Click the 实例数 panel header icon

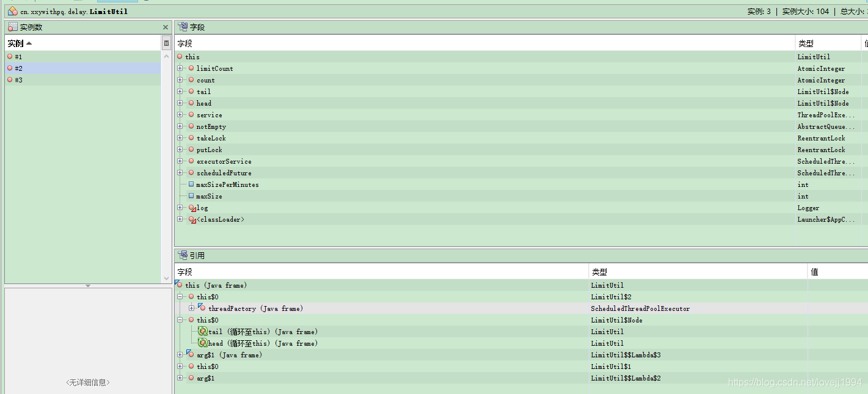point(13,27)
